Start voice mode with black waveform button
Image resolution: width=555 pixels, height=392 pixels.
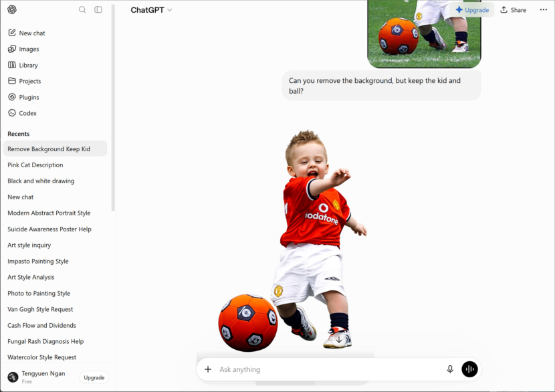[469, 369]
